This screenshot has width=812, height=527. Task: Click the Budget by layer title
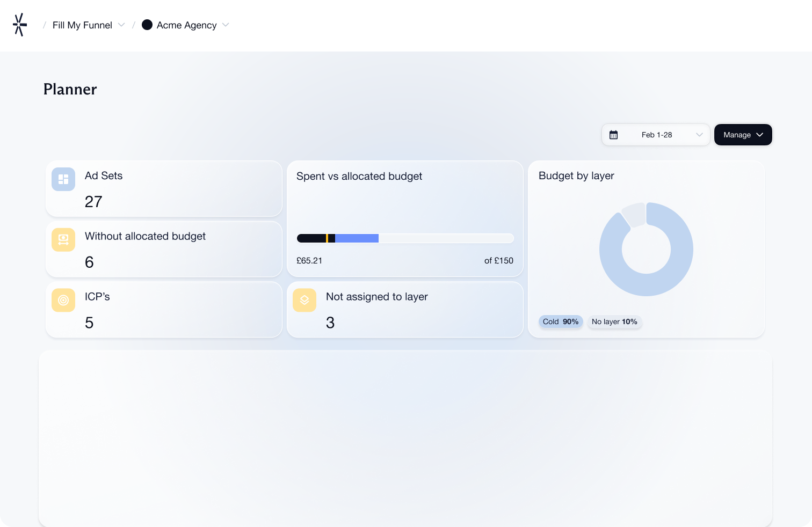pos(576,175)
